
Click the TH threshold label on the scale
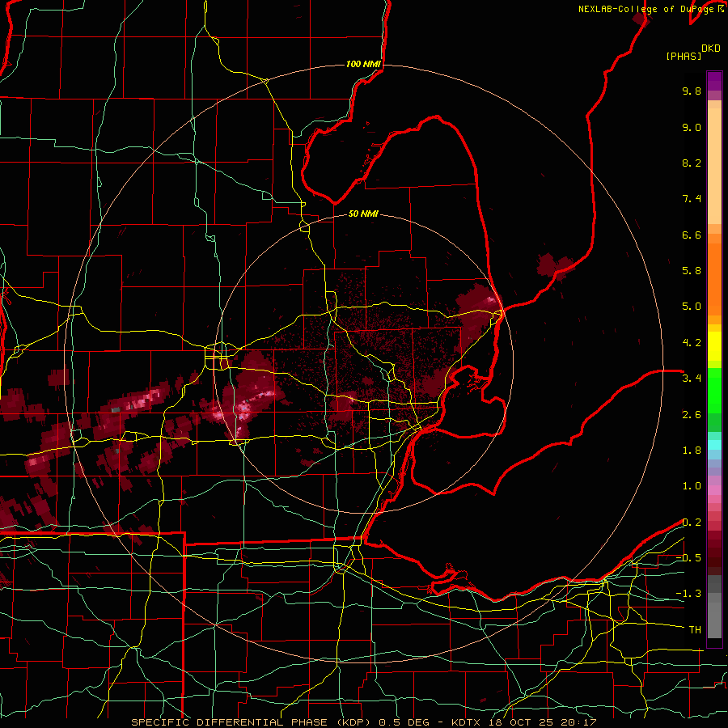695,630
